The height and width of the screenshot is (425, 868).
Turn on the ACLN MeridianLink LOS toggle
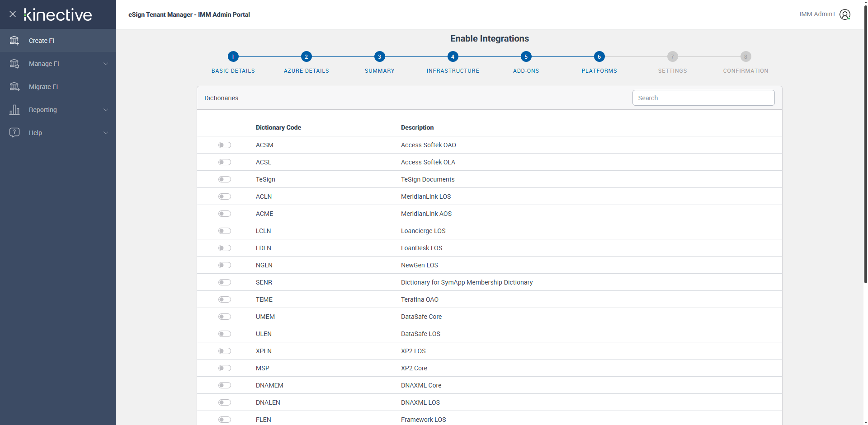pos(225,196)
